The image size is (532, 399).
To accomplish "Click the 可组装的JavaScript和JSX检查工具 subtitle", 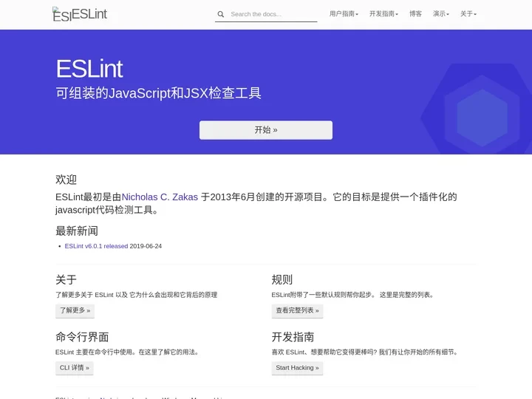I will 158,93.
